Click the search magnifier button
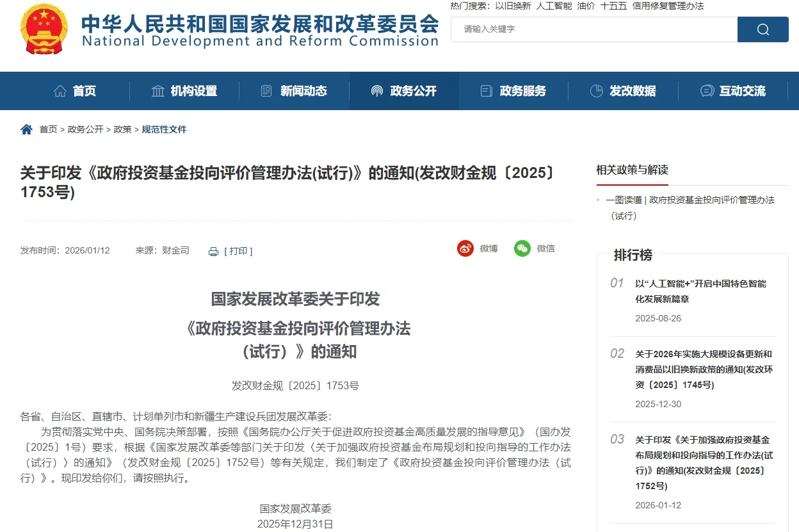The height and width of the screenshot is (532, 799). (763, 29)
